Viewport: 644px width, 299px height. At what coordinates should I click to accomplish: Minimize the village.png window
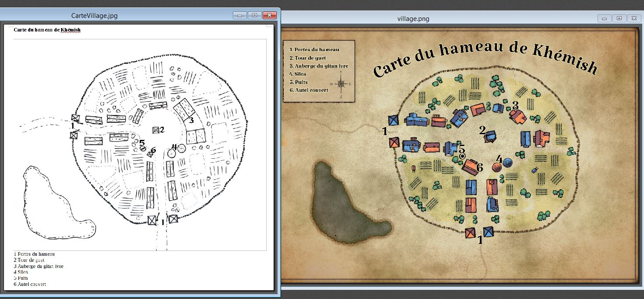(x=605, y=18)
